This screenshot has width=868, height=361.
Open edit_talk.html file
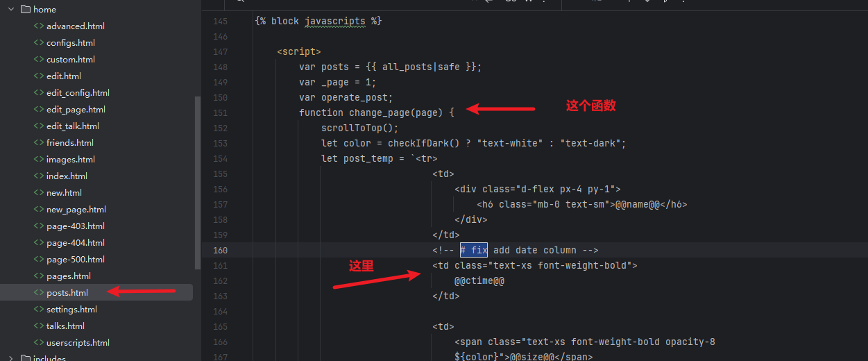point(72,126)
